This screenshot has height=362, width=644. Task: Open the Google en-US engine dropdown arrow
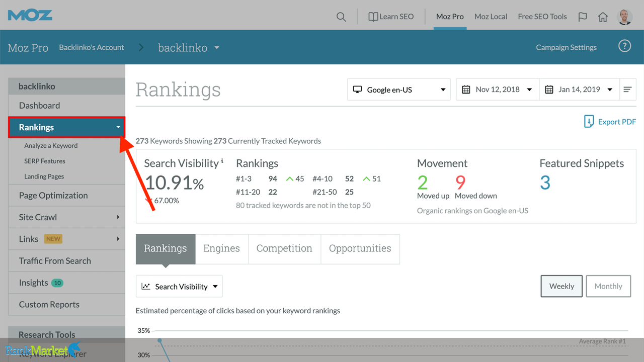[x=443, y=90]
